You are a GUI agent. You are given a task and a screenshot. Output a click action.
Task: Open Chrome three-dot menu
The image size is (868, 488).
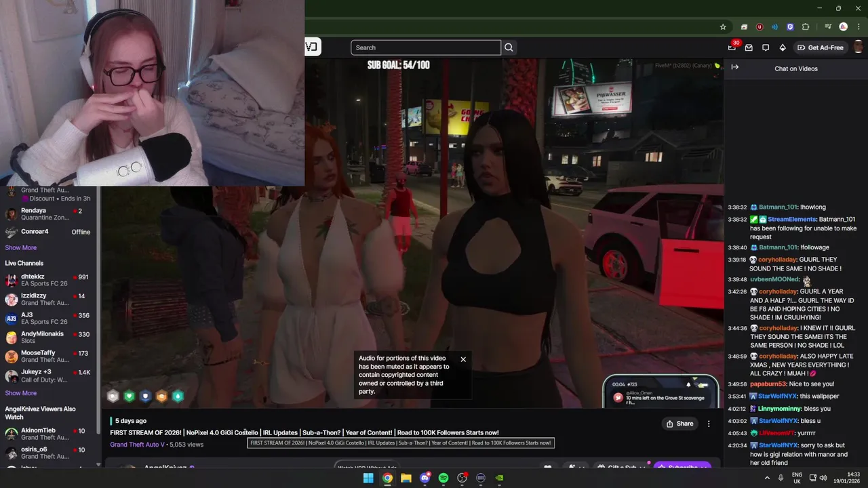[x=859, y=27]
